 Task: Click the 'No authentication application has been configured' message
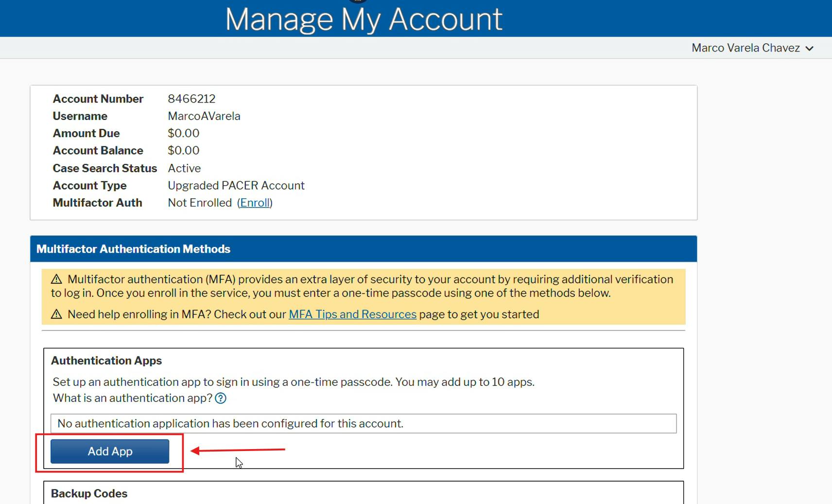click(364, 424)
